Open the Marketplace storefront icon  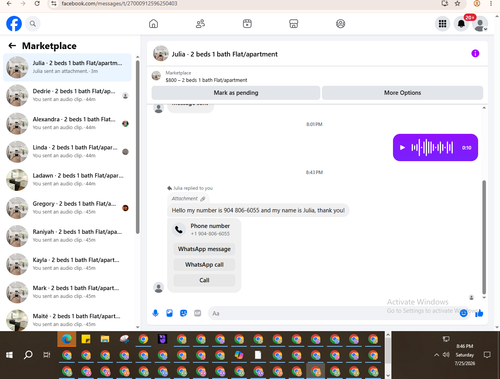coord(294,24)
